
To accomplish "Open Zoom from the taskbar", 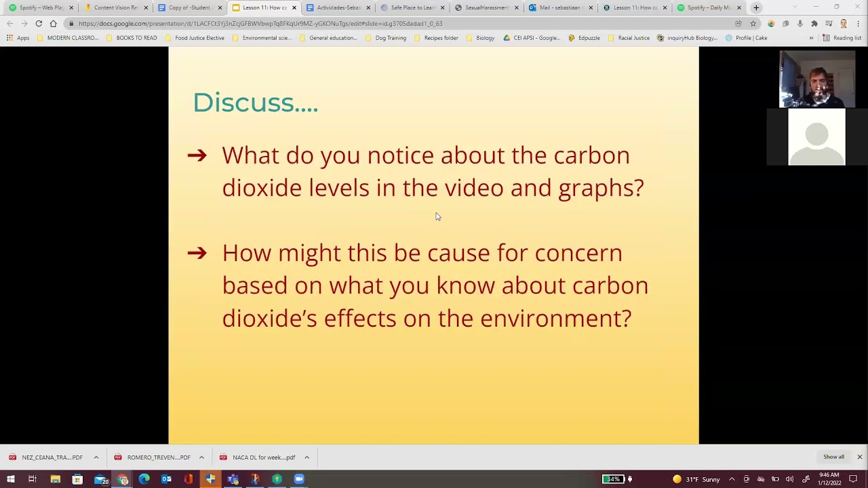I will click(299, 479).
